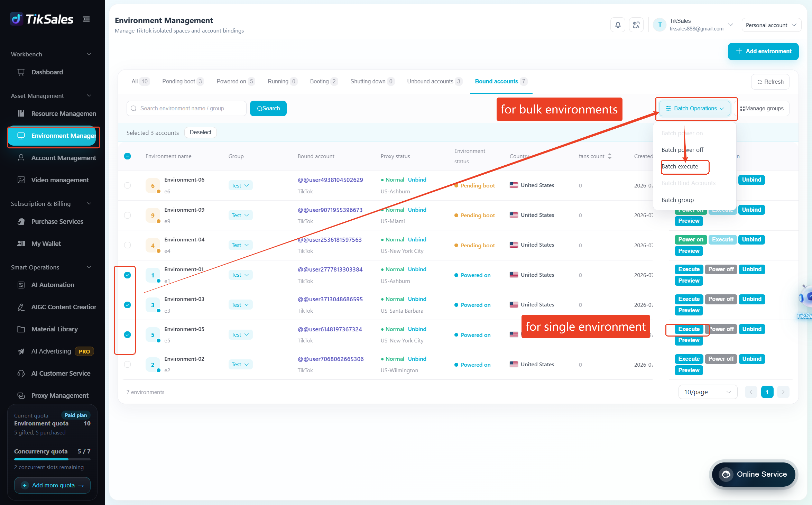Open the 10/page size dropdown

point(708,392)
